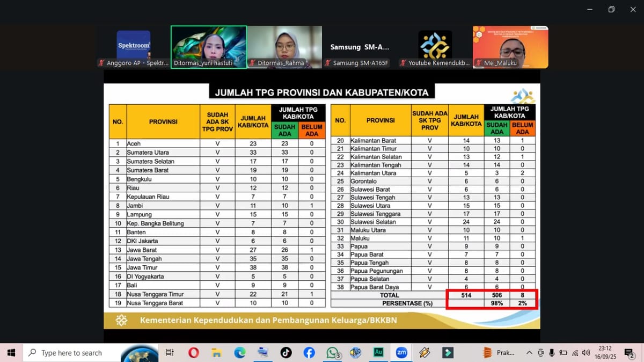Viewport: 644px width, 362px height.
Task: Click the total value '506'
Action: pos(497,295)
